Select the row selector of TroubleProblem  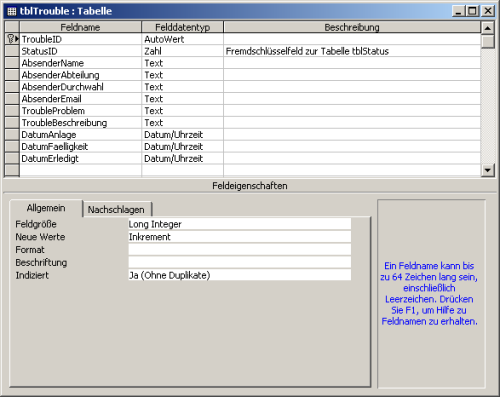(x=12, y=111)
